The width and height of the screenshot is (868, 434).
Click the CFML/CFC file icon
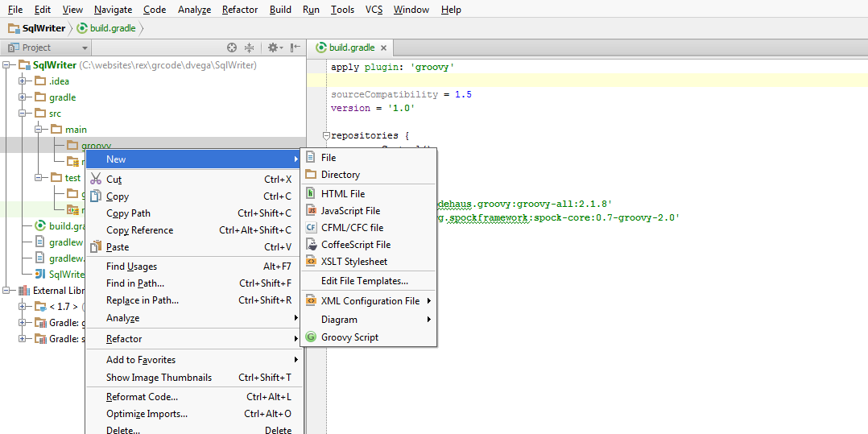tap(311, 228)
